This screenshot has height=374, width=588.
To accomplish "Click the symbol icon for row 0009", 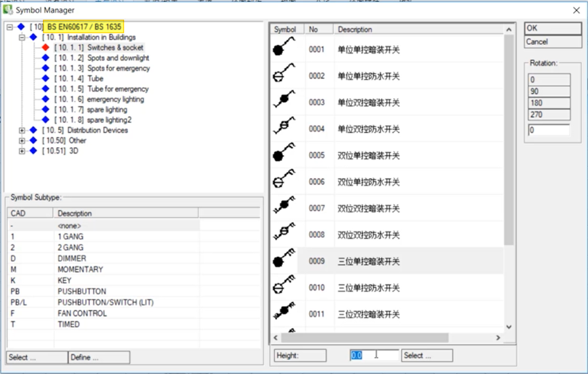I will (284, 258).
